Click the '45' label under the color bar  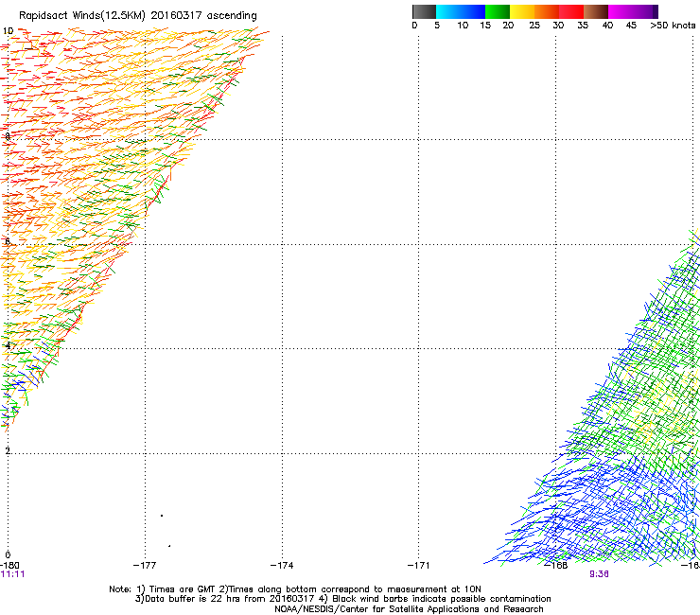point(631,26)
